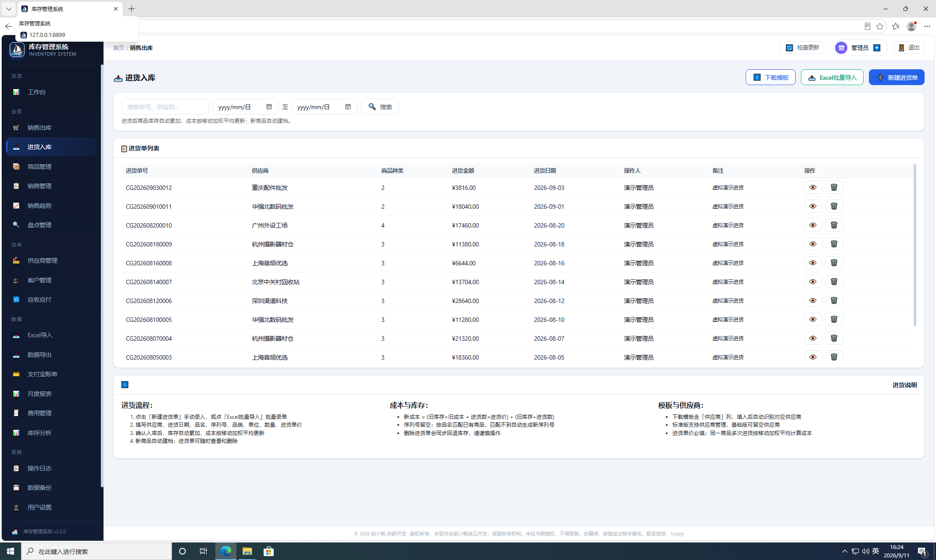The image size is (936, 560).
Task: Go to 销售出库 in sidebar
Action: pyautogui.click(x=51, y=128)
